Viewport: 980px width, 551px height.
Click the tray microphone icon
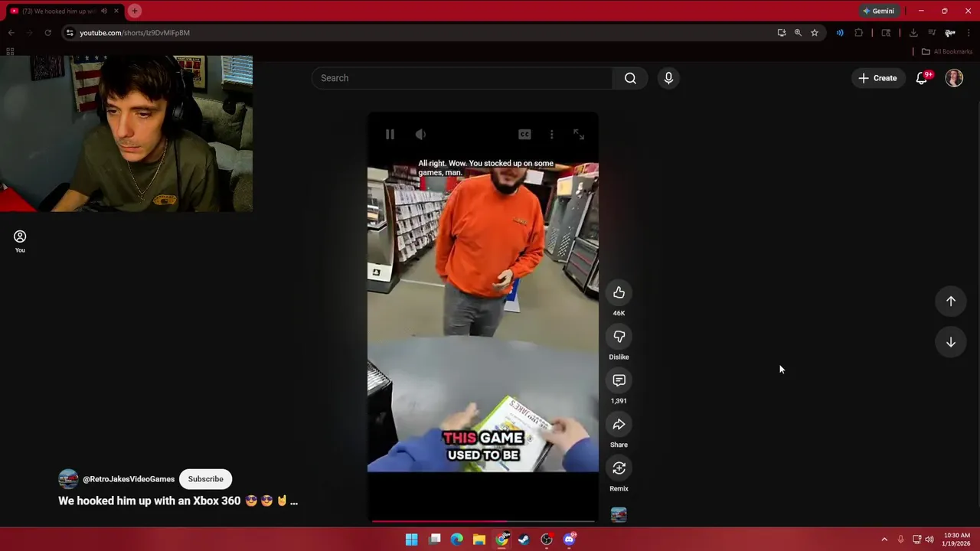point(900,540)
